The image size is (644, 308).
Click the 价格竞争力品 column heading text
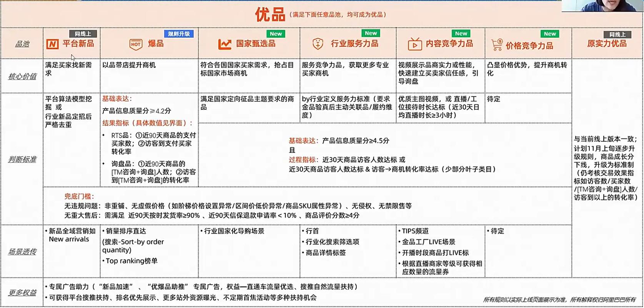529,46
